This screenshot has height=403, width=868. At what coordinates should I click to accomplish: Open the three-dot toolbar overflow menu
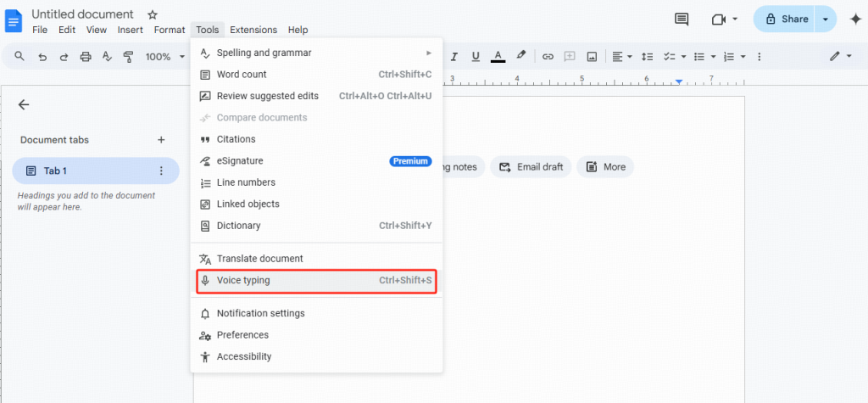click(759, 57)
